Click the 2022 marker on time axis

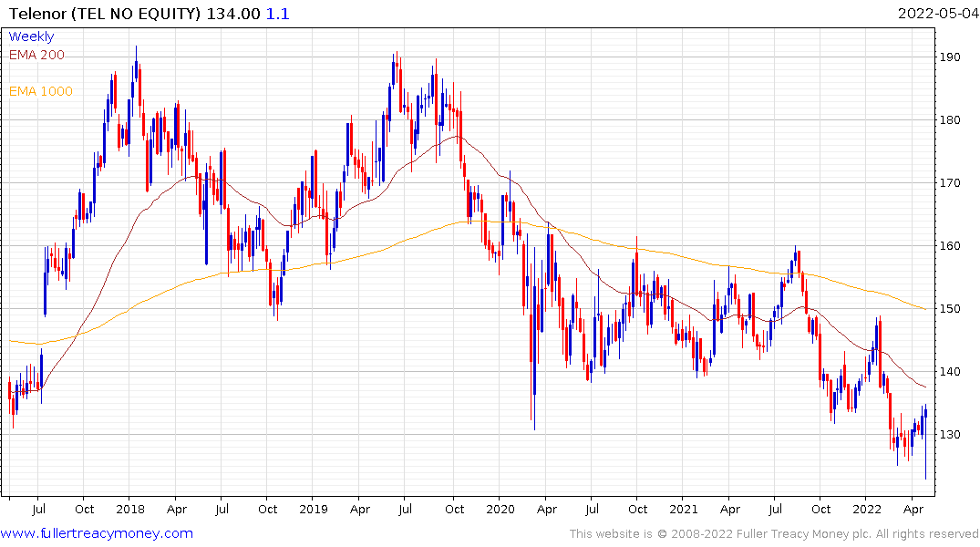tap(866, 509)
